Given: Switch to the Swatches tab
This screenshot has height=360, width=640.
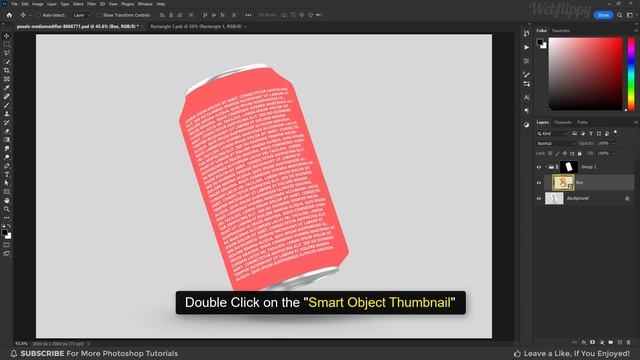Looking at the screenshot, I should click(561, 31).
